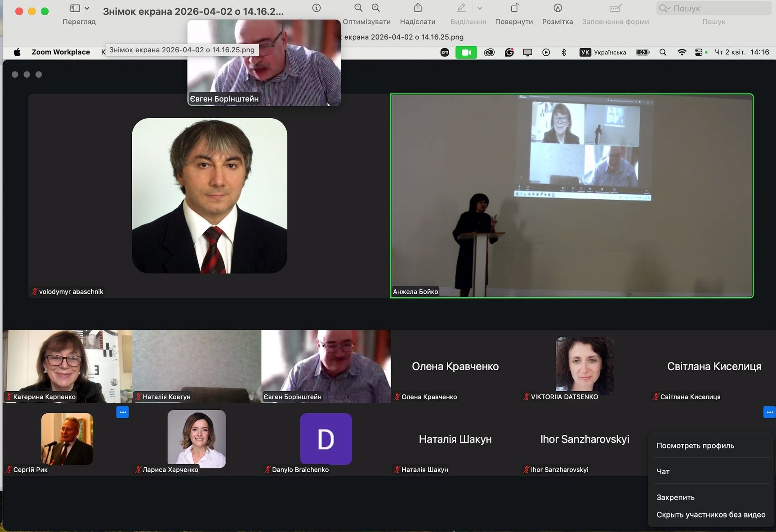Choose Посмотреть профиль from context menu
The image size is (776, 532).
point(695,446)
